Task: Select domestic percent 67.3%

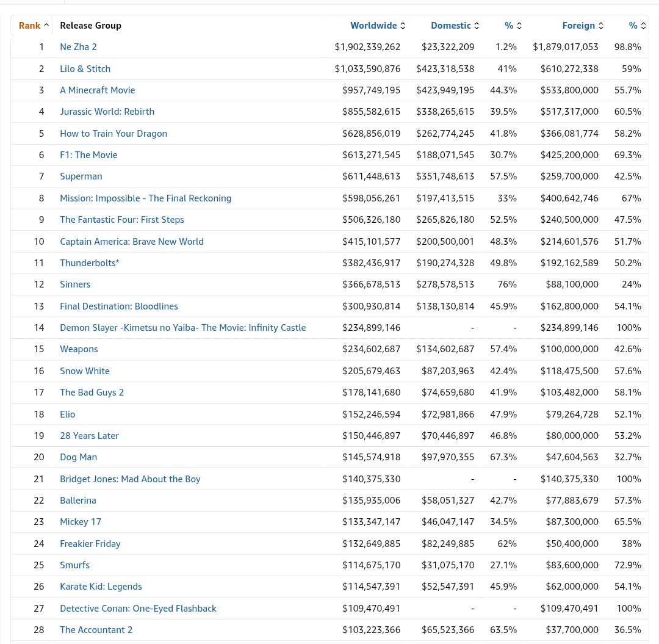Action: tap(503, 457)
